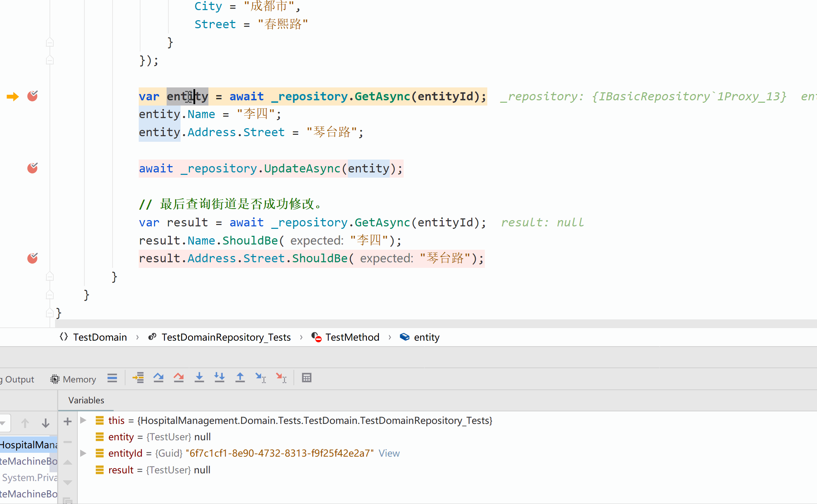817x504 pixels.
Task: Select the Variables tab
Action: [x=86, y=400]
